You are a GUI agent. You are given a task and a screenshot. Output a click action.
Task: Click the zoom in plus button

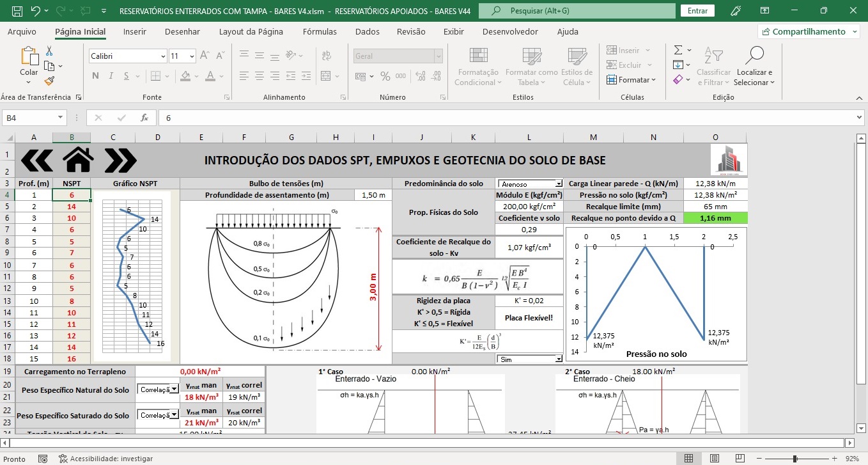point(833,459)
